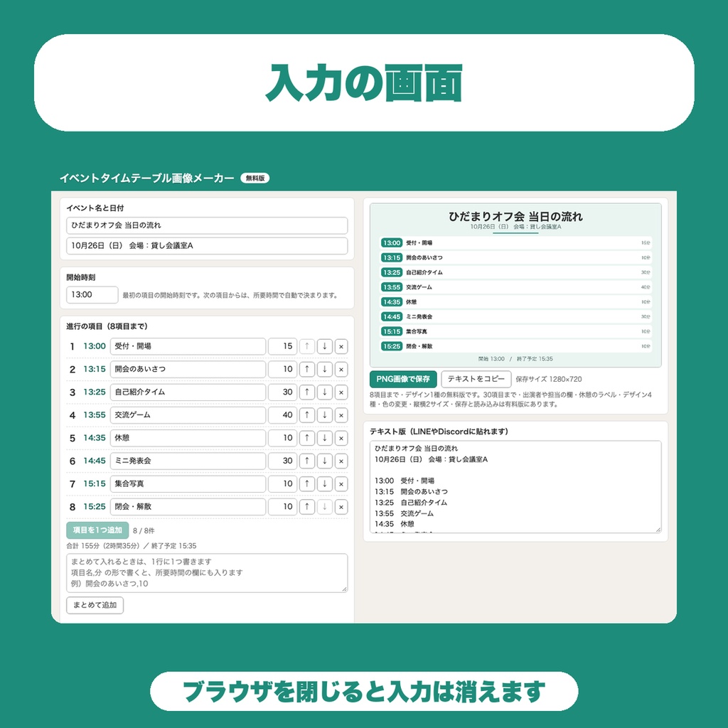Edit duration for 開会のあいさつ row

click(x=282, y=369)
